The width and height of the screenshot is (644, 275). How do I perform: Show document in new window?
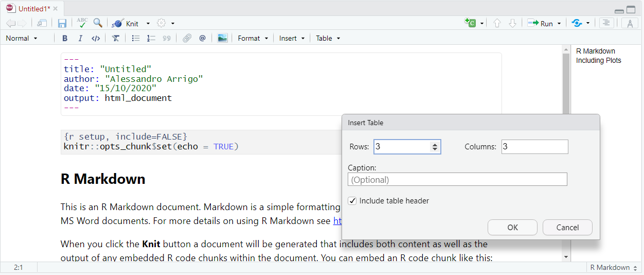click(42, 23)
